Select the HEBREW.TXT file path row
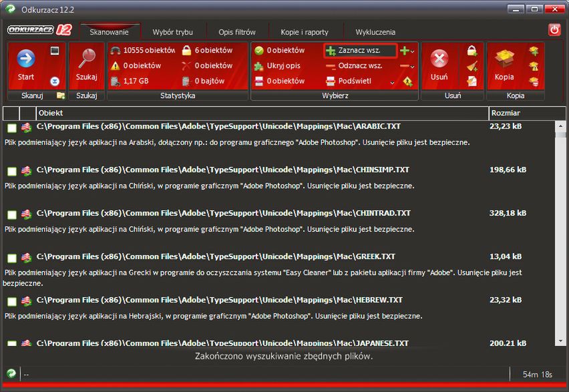Image resolution: width=569 pixels, height=392 pixels. [x=220, y=300]
